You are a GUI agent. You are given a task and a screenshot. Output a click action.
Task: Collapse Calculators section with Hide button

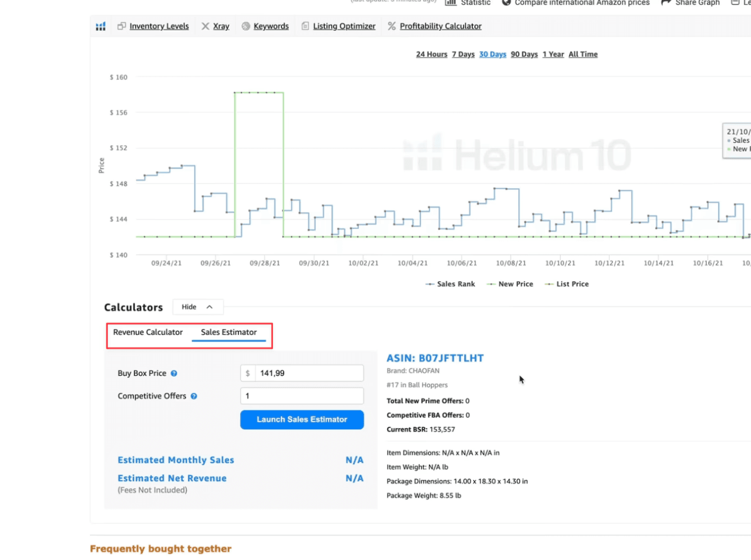pos(198,307)
